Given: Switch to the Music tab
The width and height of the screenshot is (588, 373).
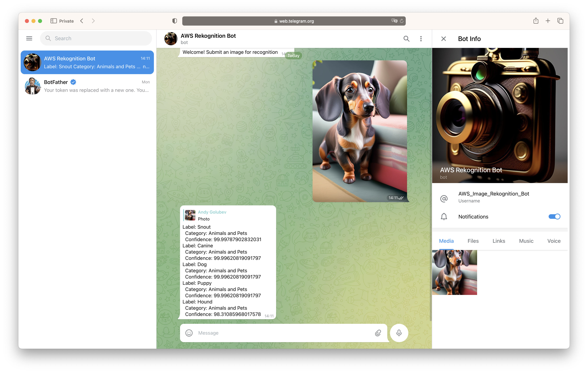Looking at the screenshot, I should pyautogui.click(x=526, y=241).
